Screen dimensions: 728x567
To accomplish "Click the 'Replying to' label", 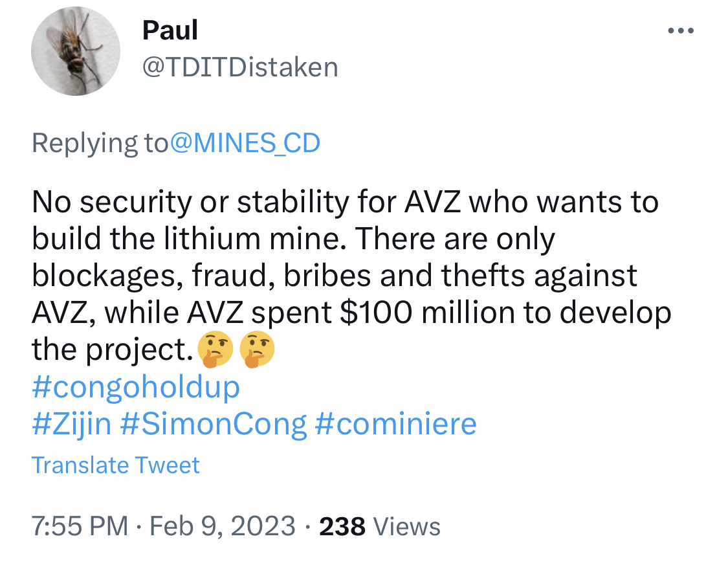I will tap(100, 143).
